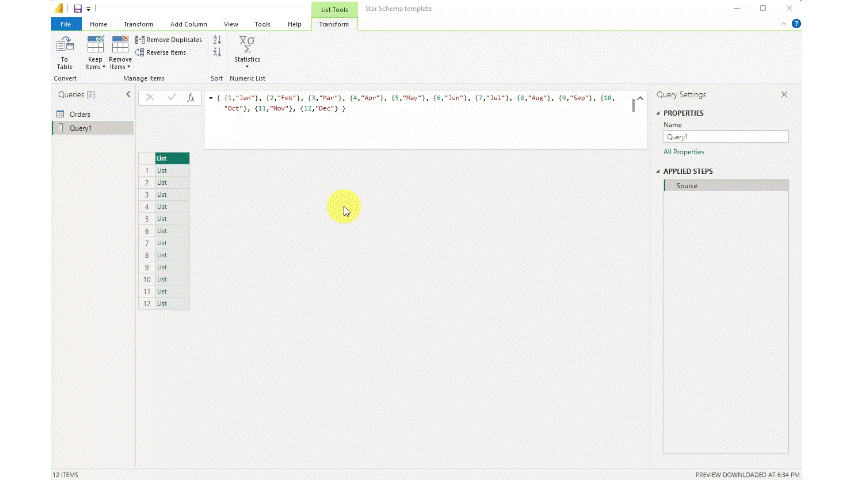Collapse the Queries pane

click(x=128, y=94)
